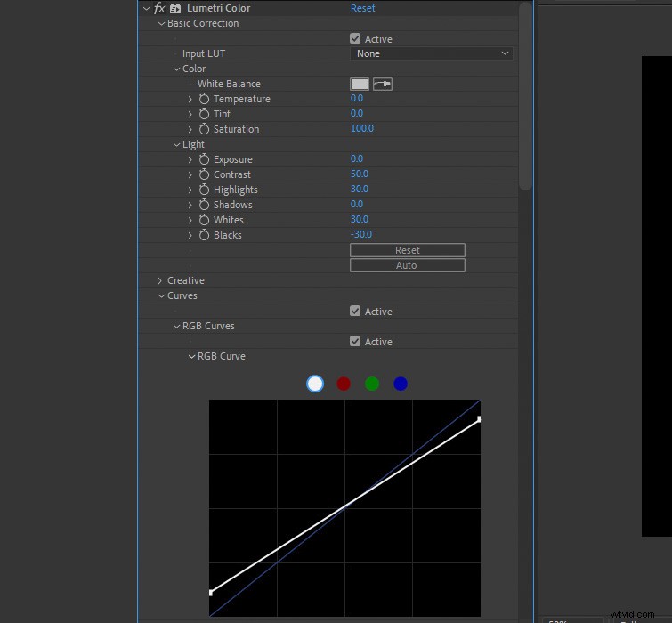Open the Input LUT dropdown
This screenshot has height=623, width=672.
pos(432,53)
